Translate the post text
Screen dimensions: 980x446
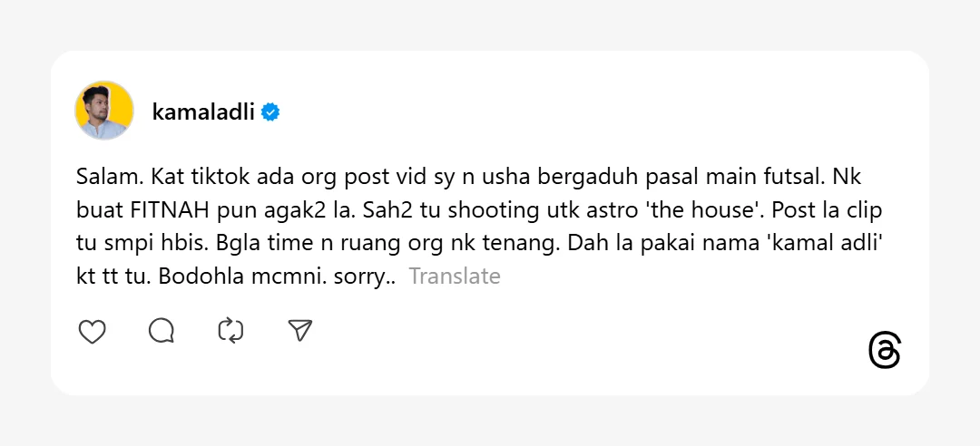[x=455, y=276]
